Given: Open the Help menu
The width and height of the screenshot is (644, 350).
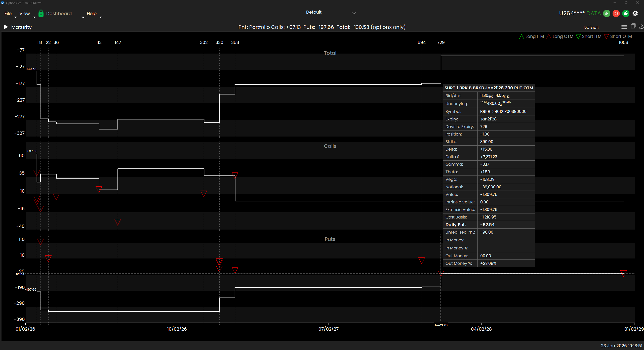Looking at the screenshot, I should point(92,14).
